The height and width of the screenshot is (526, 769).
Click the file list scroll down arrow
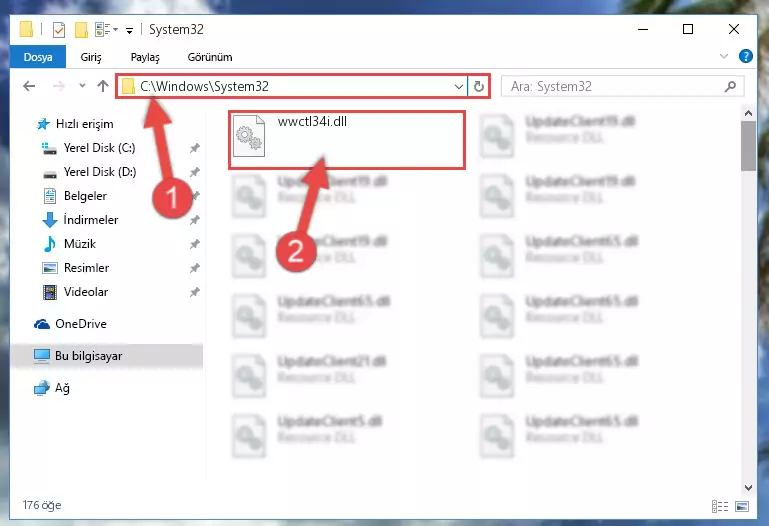tap(748, 488)
